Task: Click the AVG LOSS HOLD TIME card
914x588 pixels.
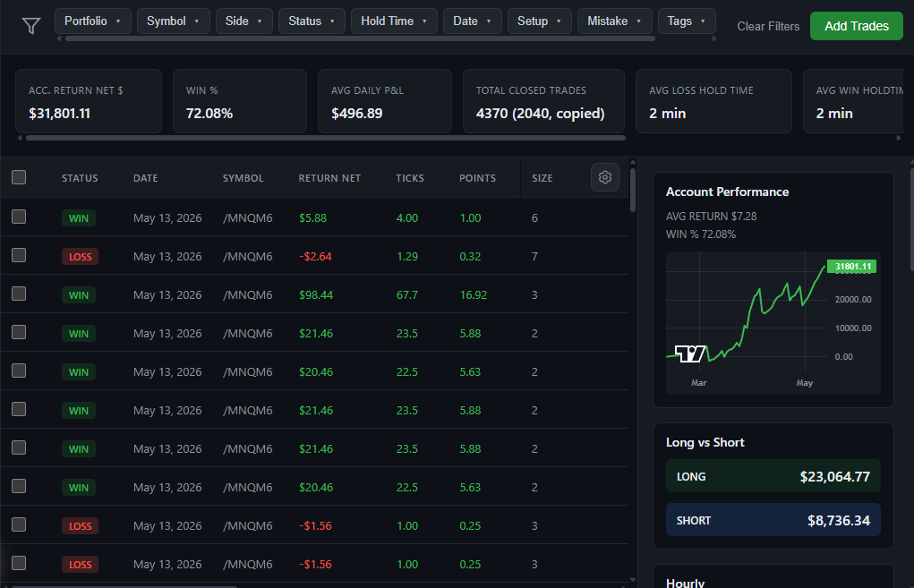Action: (713, 101)
